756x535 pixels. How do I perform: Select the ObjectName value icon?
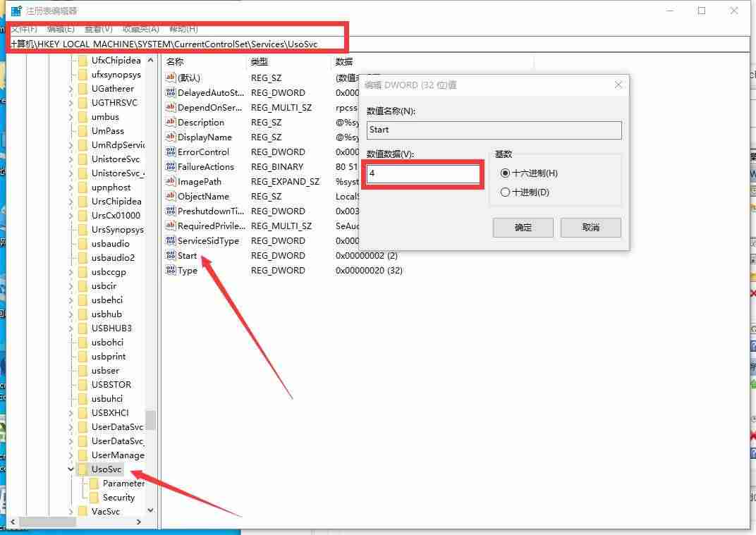[x=171, y=196]
